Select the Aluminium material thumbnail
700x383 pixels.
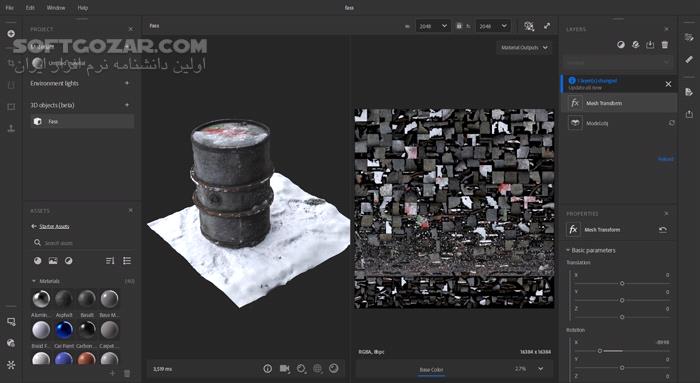tap(41, 299)
